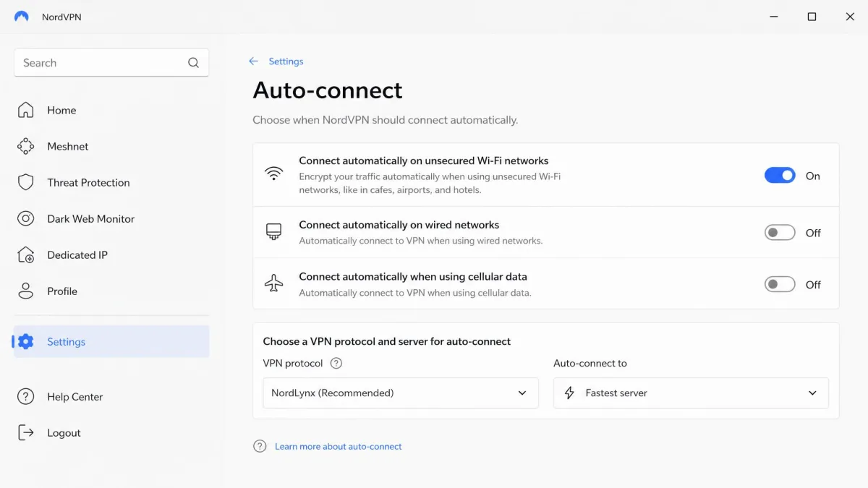Open Threat Protection section
Image resolution: width=868 pixels, height=488 pixels.
pyautogui.click(x=111, y=182)
